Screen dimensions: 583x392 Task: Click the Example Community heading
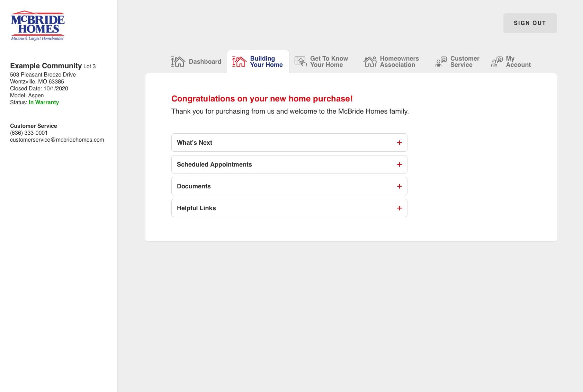(x=46, y=66)
